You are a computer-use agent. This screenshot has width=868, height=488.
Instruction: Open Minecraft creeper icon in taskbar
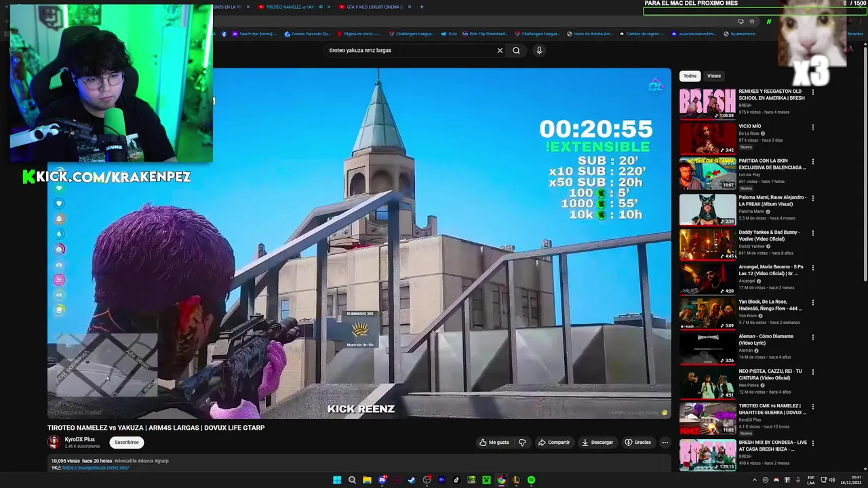[x=486, y=480]
